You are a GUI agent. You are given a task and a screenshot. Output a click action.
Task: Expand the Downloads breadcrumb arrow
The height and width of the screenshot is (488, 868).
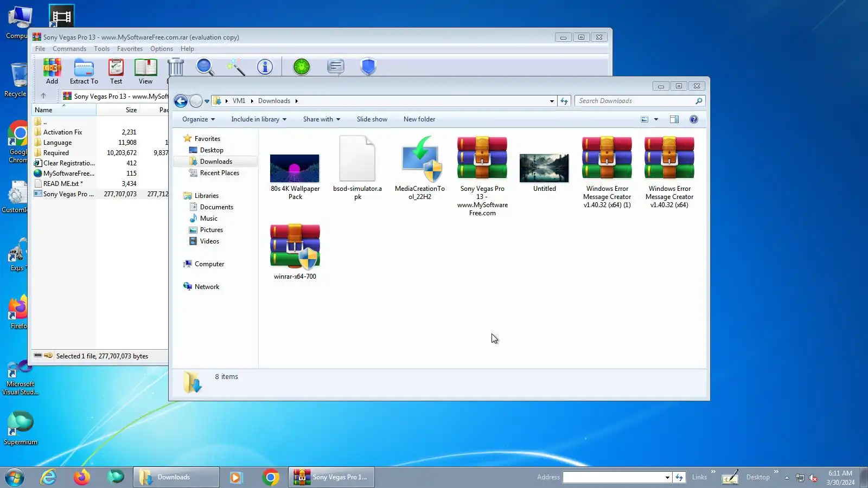[x=296, y=101]
